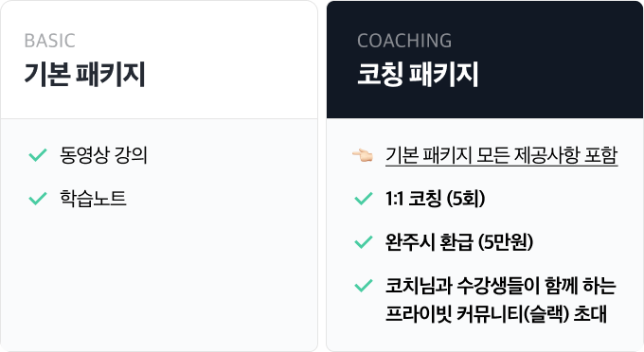
Task: Click the 코치님과 수강생들이 함께 하는 text line
Action: [x=501, y=286]
